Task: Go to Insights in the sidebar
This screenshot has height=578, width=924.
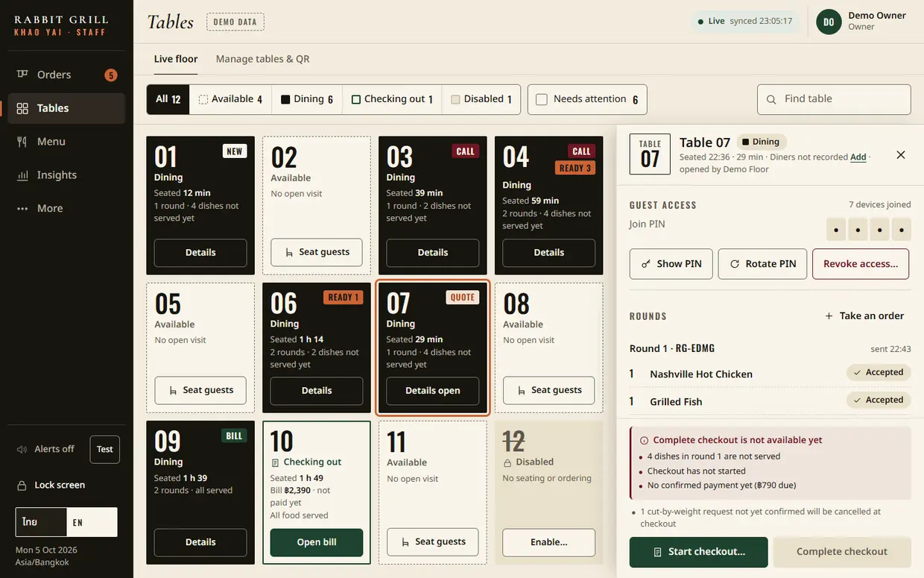Action: (x=66, y=175)
